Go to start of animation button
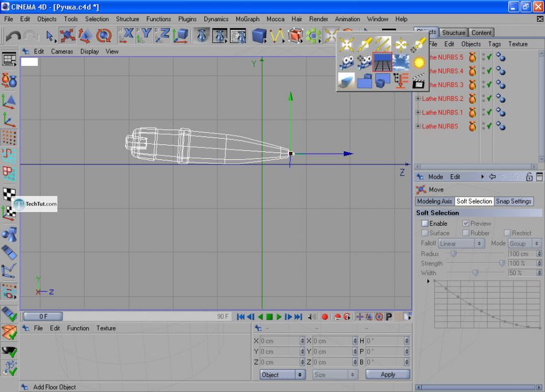545x392 pixels. tap(240, 317)
